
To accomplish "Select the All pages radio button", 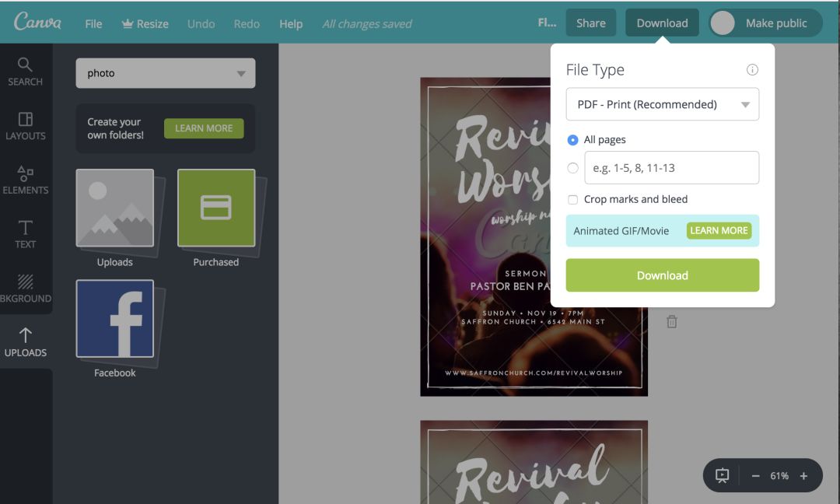I will tap(572, 140).
